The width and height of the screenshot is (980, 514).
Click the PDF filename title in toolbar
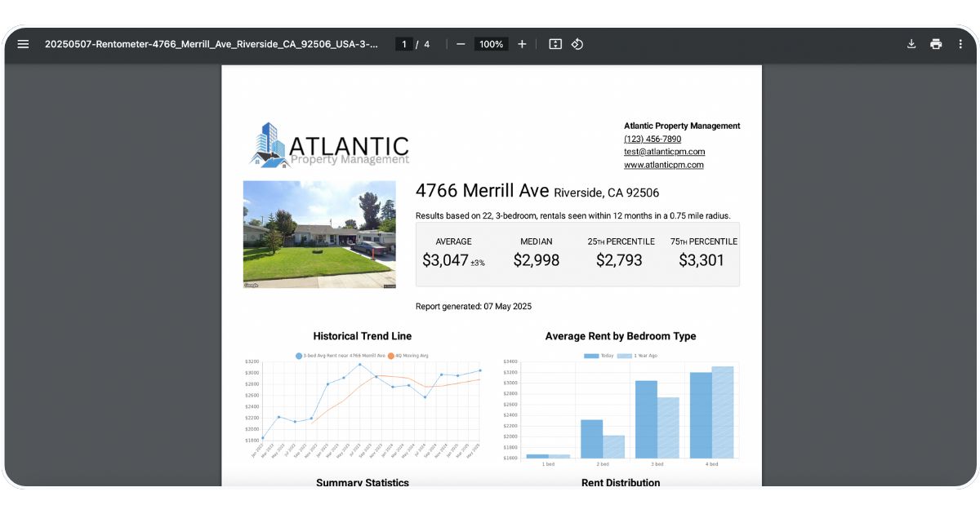(211, 44)
